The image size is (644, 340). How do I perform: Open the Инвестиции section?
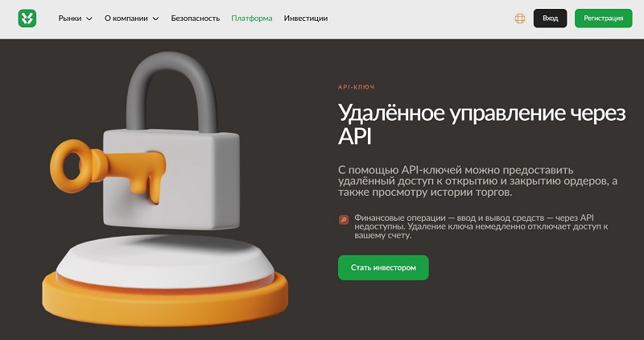pyautogui.click(x=306, y=19)
